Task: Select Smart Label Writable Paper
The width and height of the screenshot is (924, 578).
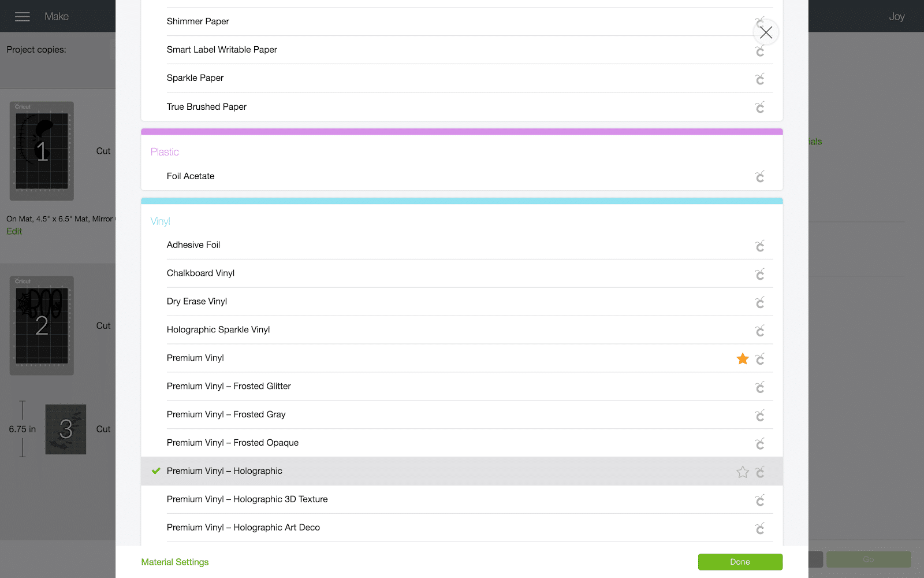Action: click(462, 50)
